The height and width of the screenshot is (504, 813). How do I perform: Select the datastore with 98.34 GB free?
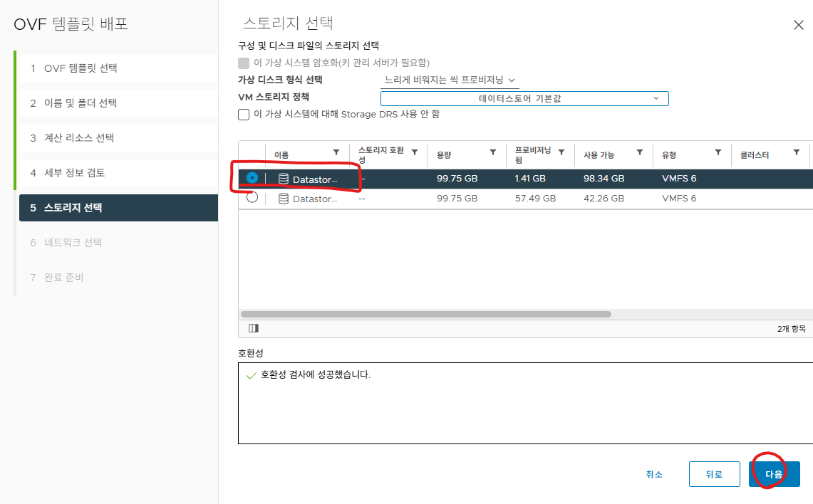tap(252, 178)
